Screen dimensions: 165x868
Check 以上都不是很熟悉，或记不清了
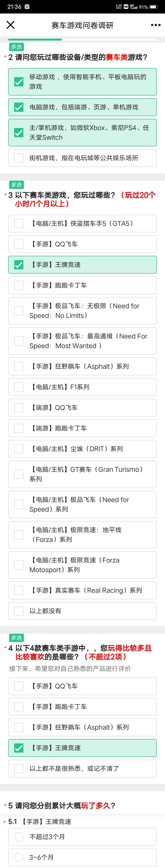tap(82, 768)
